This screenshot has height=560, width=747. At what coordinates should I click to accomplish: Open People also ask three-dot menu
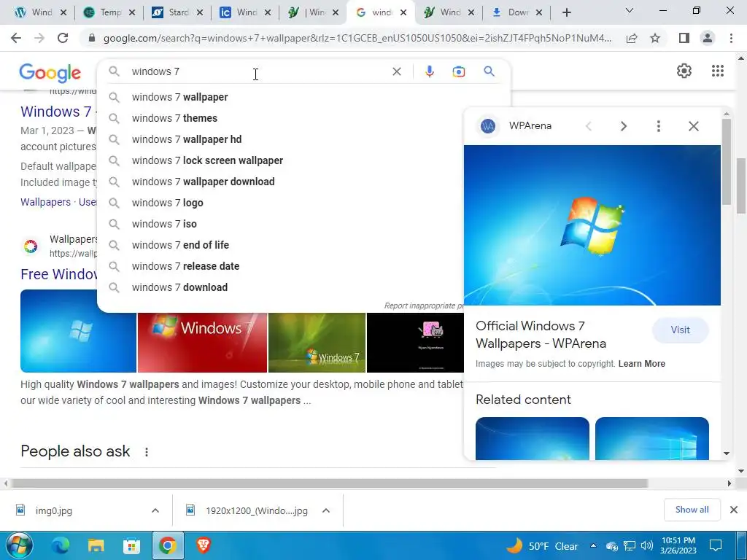[146, 452]
